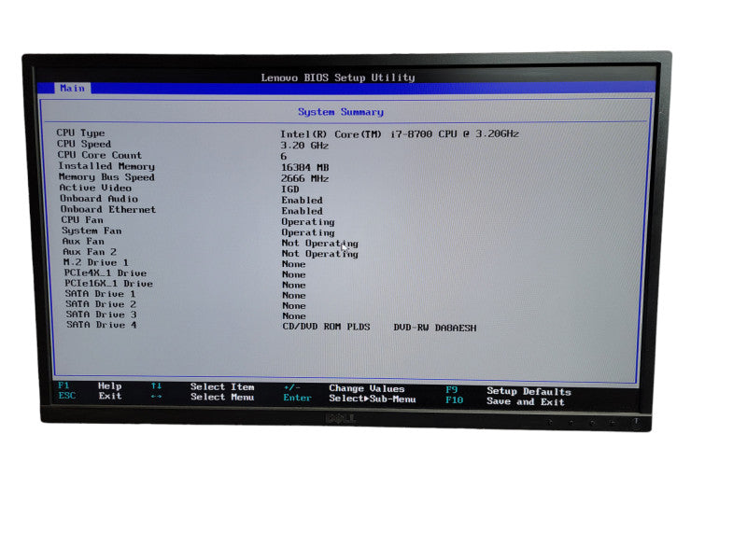Select the CPU Core Count label

click(100, 155)
